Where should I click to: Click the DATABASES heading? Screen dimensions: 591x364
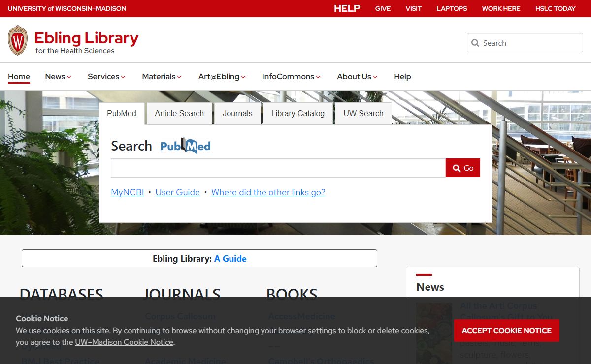pos(62,294)
